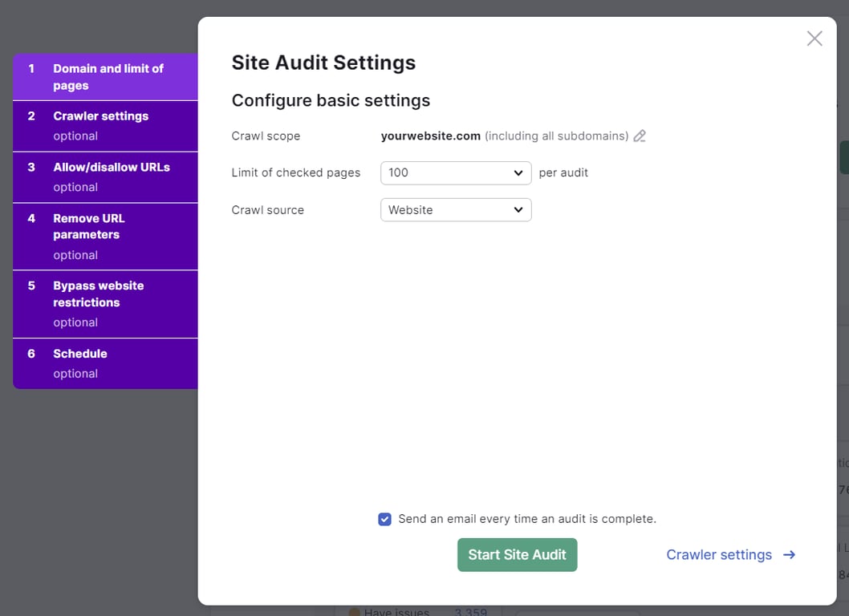Edit the crawl scope using the pencil icon
This screenshot has width=849, height=616.
(x=640, y=136)
